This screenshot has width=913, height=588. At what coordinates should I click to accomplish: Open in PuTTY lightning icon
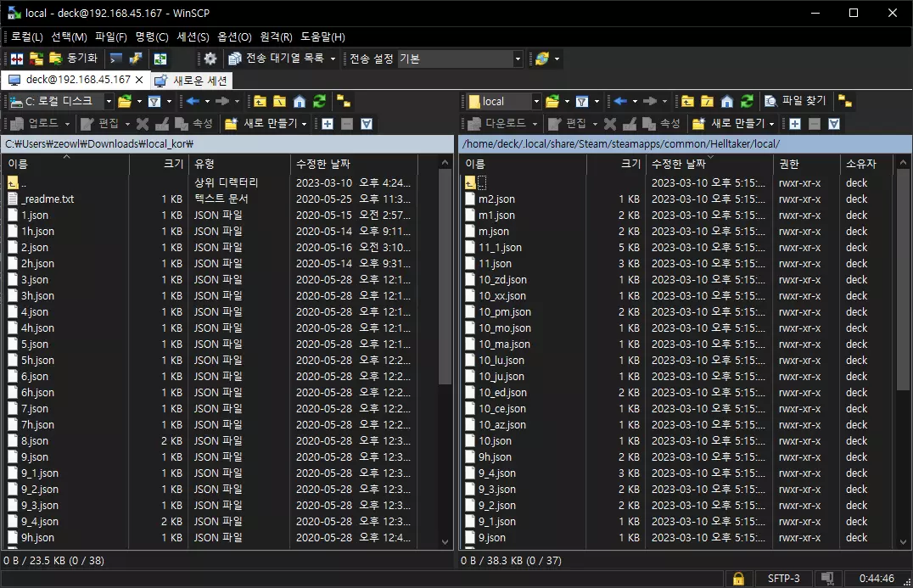click(136, 59)
